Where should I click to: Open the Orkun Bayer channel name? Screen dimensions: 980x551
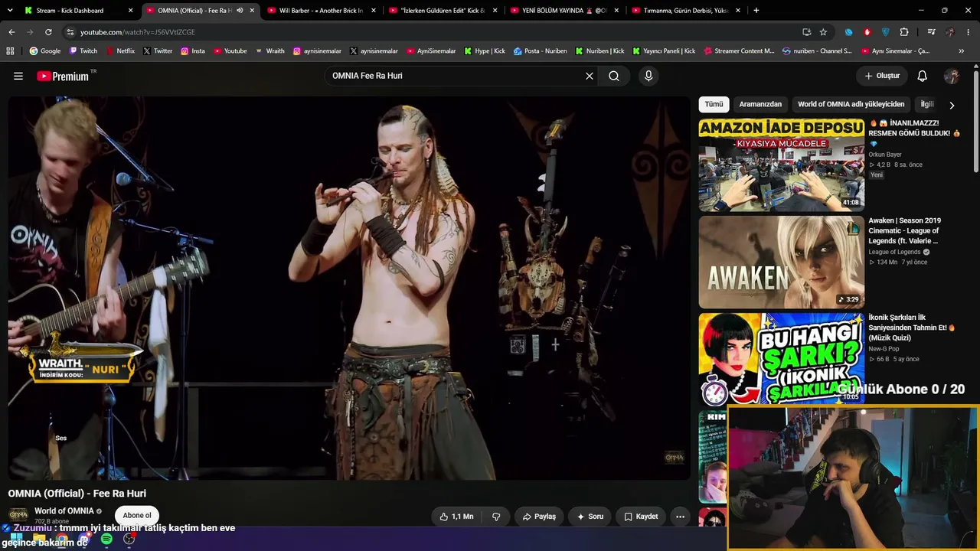(x=885, y=155)
